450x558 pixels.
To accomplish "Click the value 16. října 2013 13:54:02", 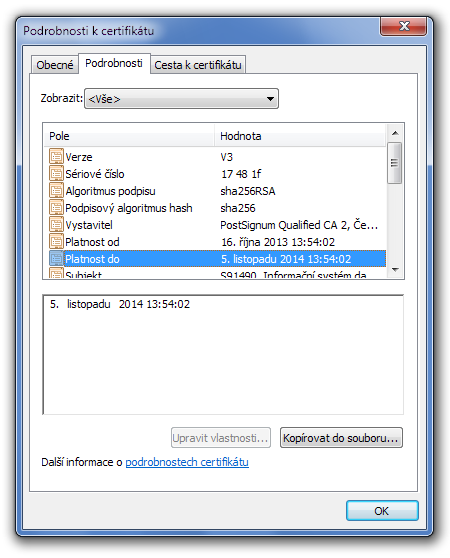I will [x=278, y=242].
